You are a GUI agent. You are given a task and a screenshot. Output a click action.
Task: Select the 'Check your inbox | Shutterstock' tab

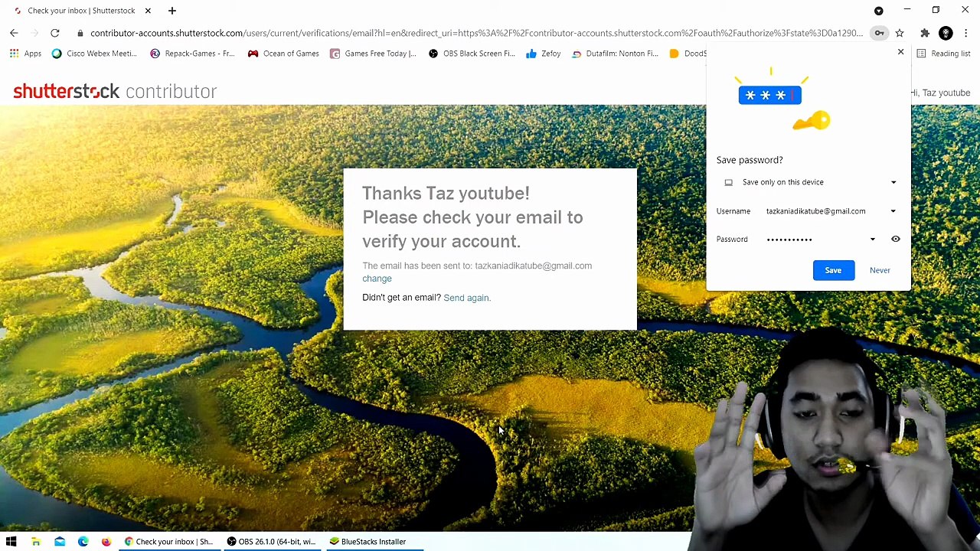point(81,11)
